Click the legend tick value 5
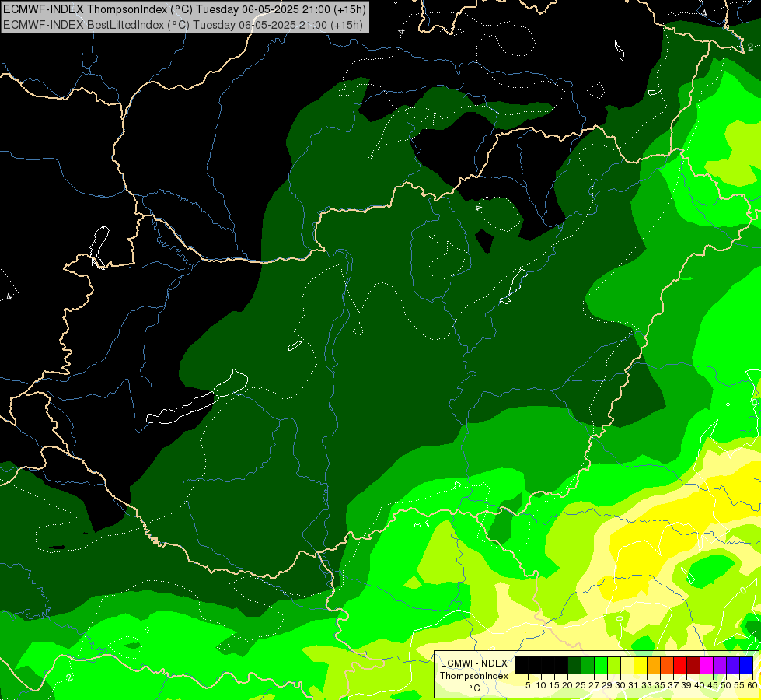Viewport: 761px width, 700px height. click(528, 685)
